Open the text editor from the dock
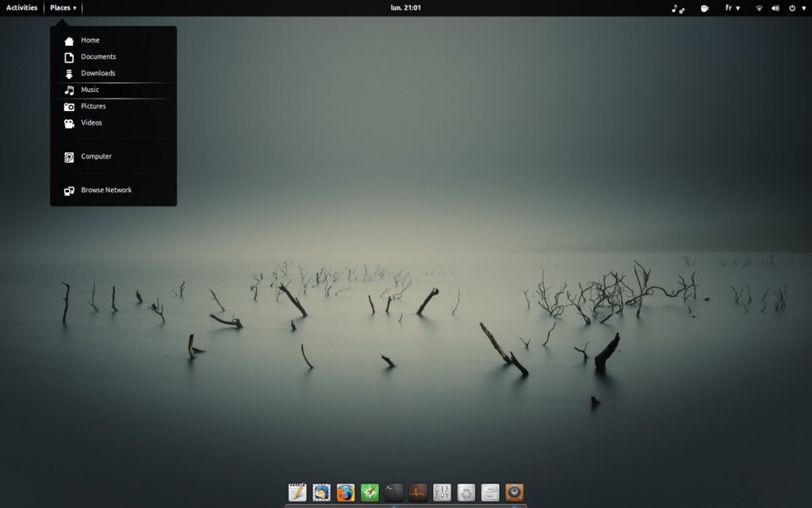 click(297, 492)
